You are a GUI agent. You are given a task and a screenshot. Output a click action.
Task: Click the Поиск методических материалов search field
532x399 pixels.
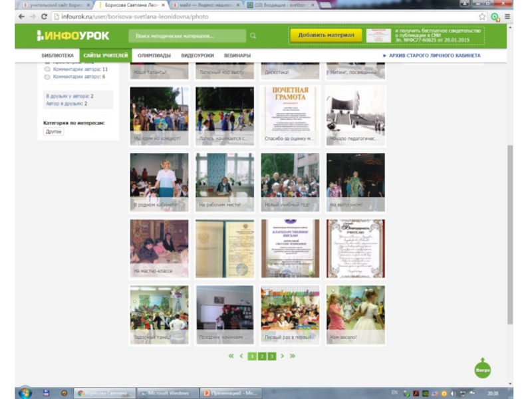[x=188, y=36]
